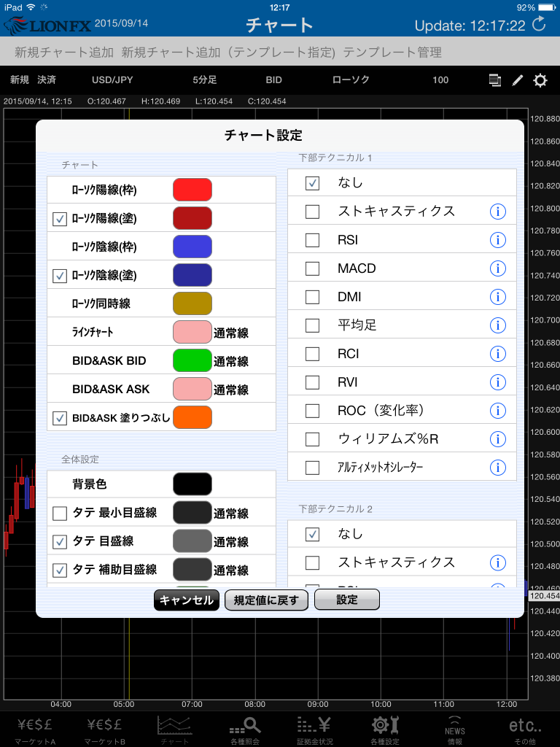
Task: Select the pencil drawing tool icon
Action: coord(518,80)
